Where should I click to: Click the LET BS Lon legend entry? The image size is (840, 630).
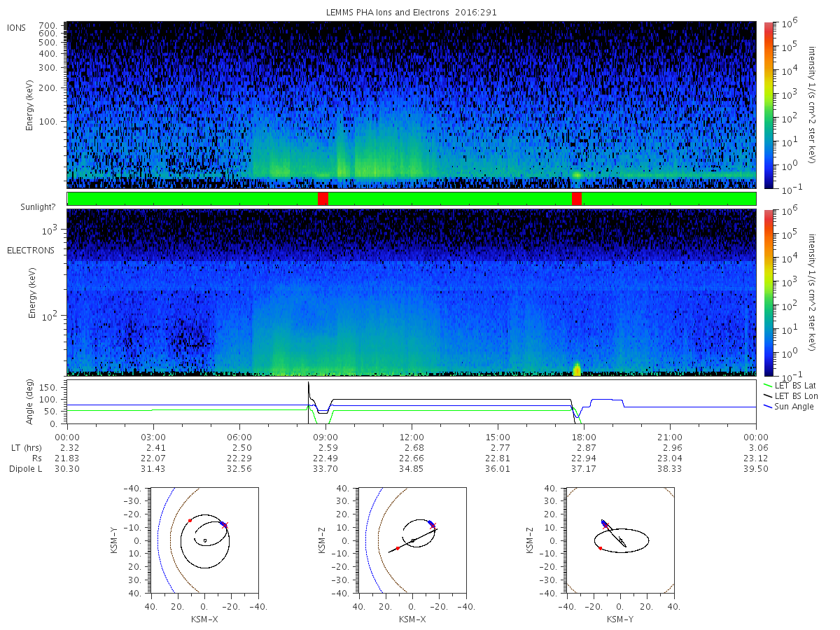click(791, 396)
